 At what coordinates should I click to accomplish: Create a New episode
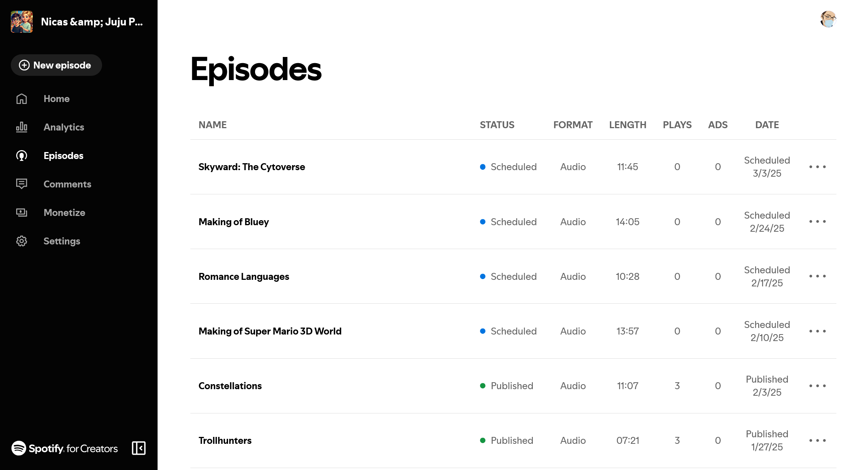[x=56, y=65]
